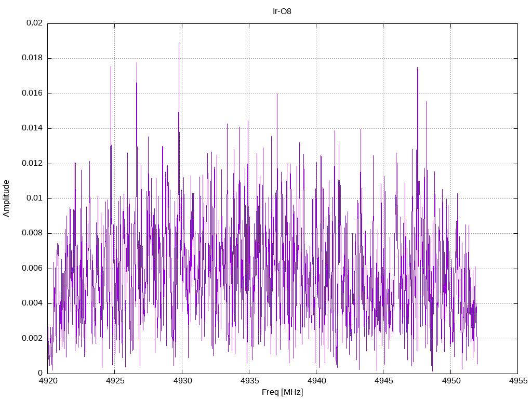Click x-axis tick label 4945
The height and width of the screenshot is (399, 532).
(x=384, y=381)
